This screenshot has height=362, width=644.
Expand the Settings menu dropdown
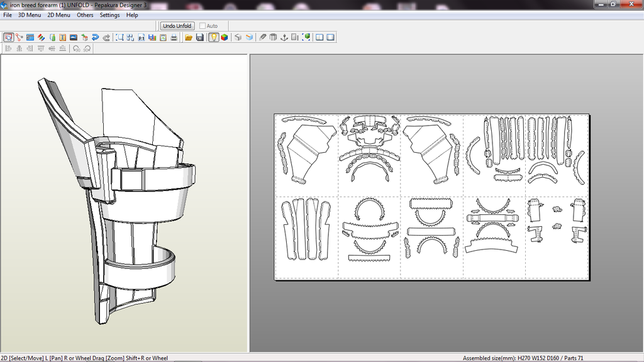point(109,15)
